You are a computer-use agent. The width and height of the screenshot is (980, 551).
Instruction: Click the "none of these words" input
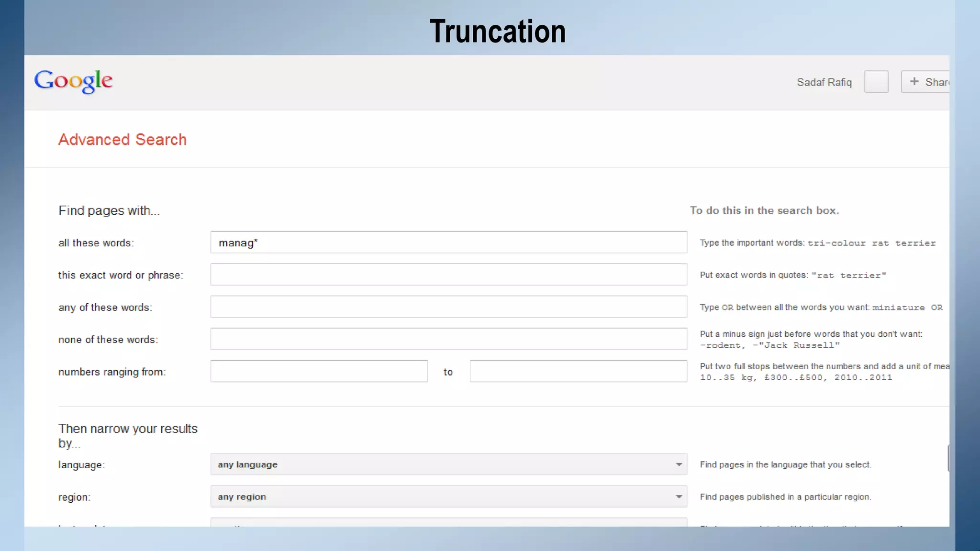(449, 339)
